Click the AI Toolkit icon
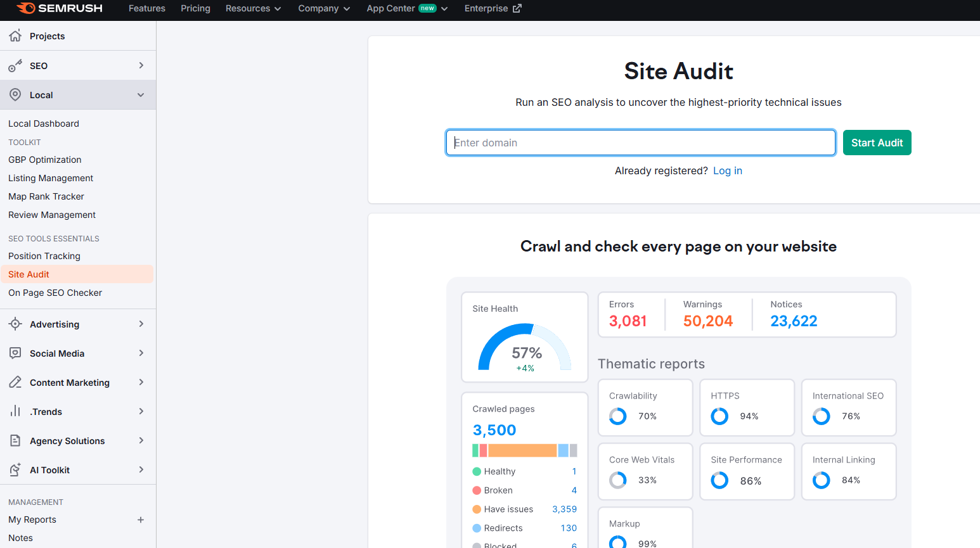This screenshot has height=548, width=980. [x=15, y=469]
